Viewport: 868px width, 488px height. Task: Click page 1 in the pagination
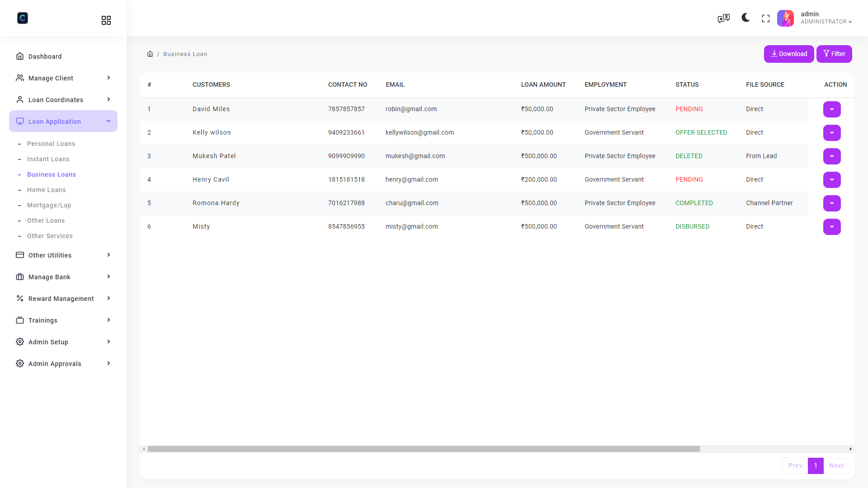coord(816,465)
